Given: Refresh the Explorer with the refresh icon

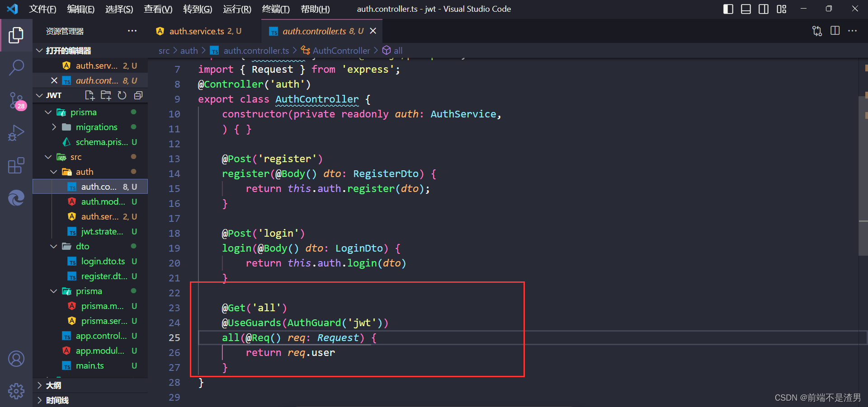Looking at the screenshot, I should (122, 95).
